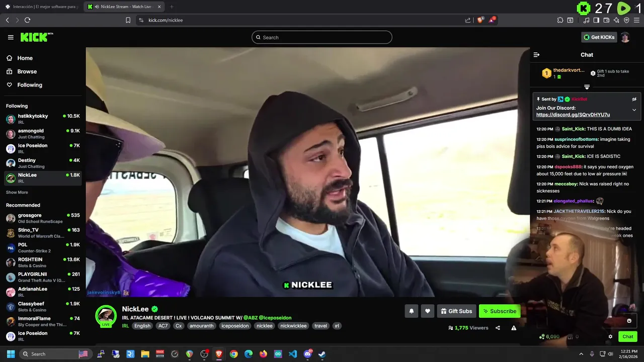Viewport: 644px width, 362px height.
Task: Open PGL Counter-Strike 2 channel
Action: pos(43,247)
